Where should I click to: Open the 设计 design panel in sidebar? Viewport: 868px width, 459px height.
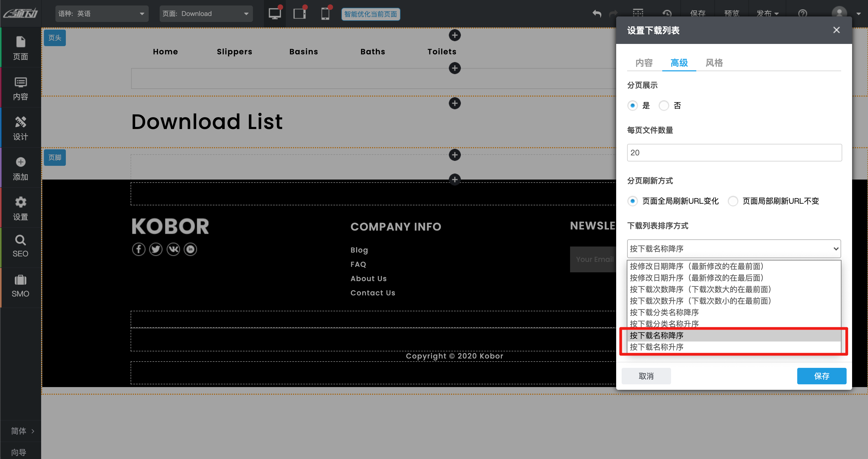tap(20, 128)
